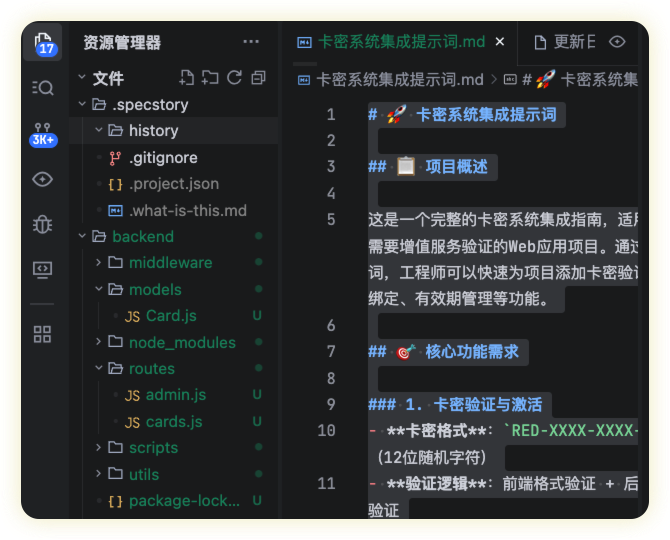Click JS icon beside admin.js
The image size is (670, 540).
[132, 396]
